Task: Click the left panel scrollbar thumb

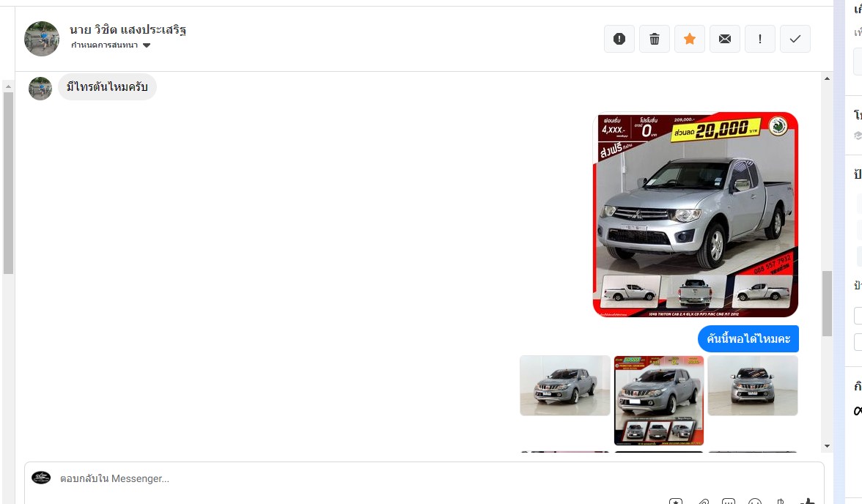Action: point(7,183)
